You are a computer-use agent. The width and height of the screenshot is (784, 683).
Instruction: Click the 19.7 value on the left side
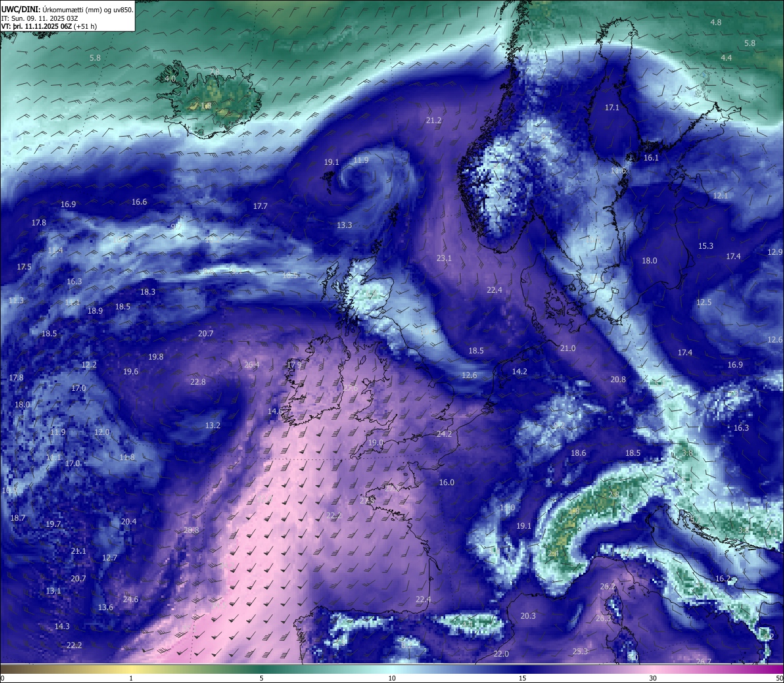pos(53,524)
